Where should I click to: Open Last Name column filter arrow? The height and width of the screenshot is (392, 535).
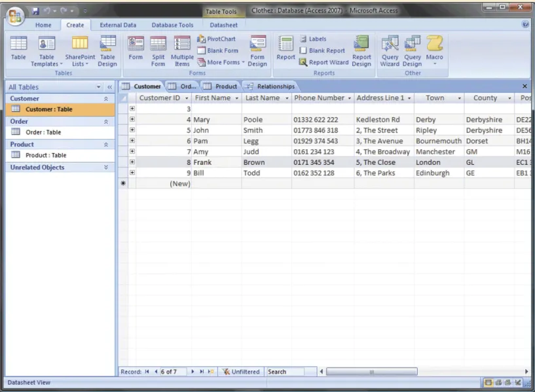(x=287, y=98)
